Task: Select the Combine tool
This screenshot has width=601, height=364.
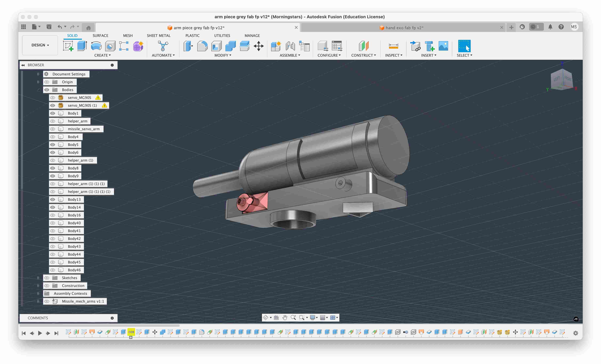Action: pos(230,46)
